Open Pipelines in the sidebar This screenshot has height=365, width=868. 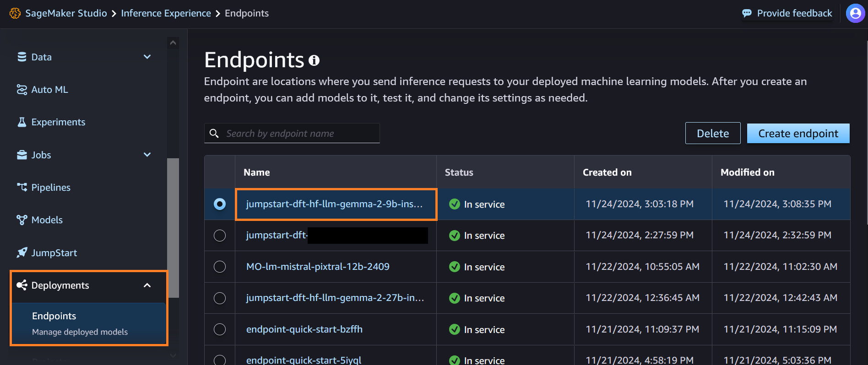pyautogui.click(x=51, y=188)
